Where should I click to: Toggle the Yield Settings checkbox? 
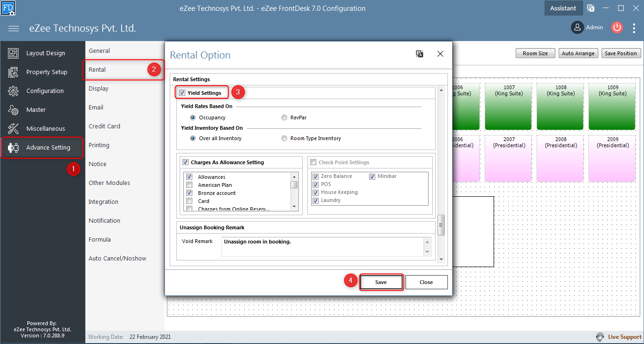tap(182, 93)
